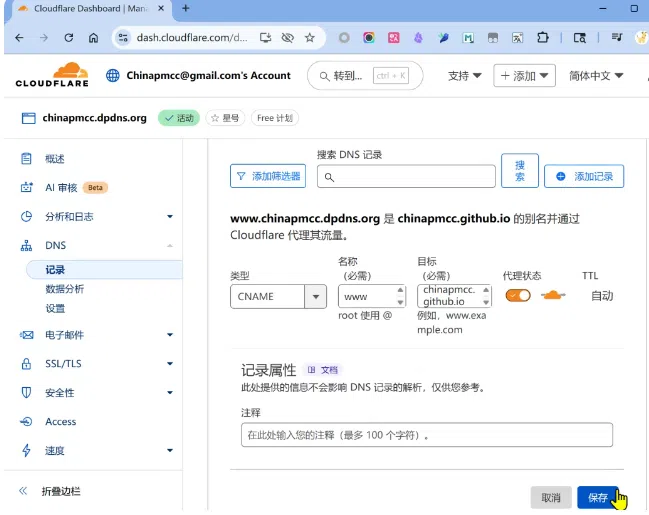
Task: Click the site info icon in address bar
Action: [x=123, y=38]
